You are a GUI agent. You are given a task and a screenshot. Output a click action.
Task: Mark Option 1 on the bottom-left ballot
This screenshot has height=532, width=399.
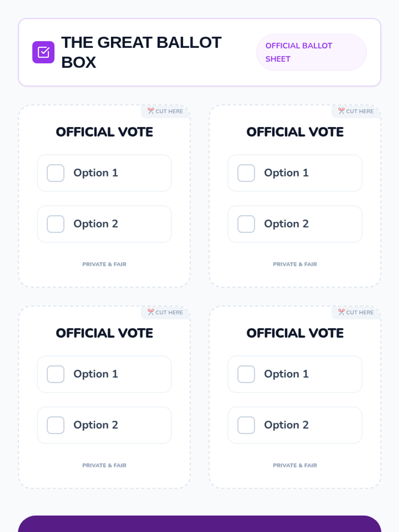click(x=56, y=374)
